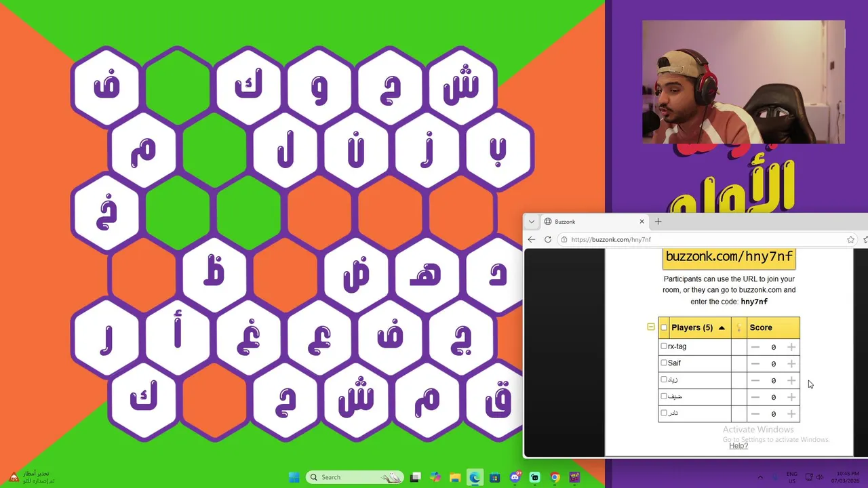Tick the checkbox next to rx-tag
868x488 pixels.
664,346
